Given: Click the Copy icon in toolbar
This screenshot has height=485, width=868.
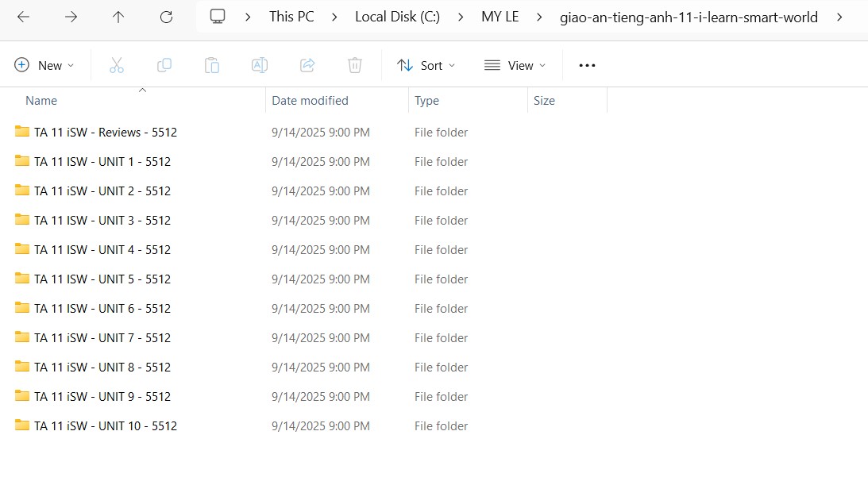Looking at the screenshot, I should click(x=164, y=65).
